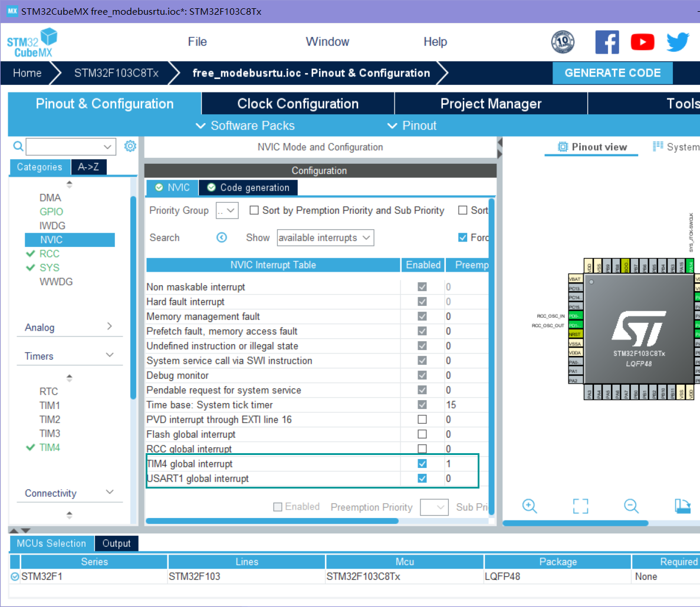This screenshot has height=607, width=700.
Task: Click the STM32F103C8Tx breadcrumb
Action: pos(116,72)
